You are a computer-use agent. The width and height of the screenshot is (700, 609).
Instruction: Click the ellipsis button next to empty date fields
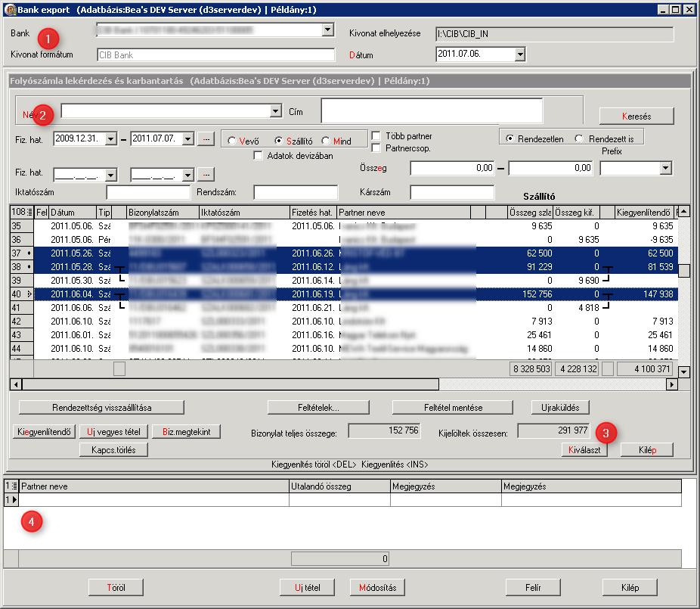coord(206,174)
